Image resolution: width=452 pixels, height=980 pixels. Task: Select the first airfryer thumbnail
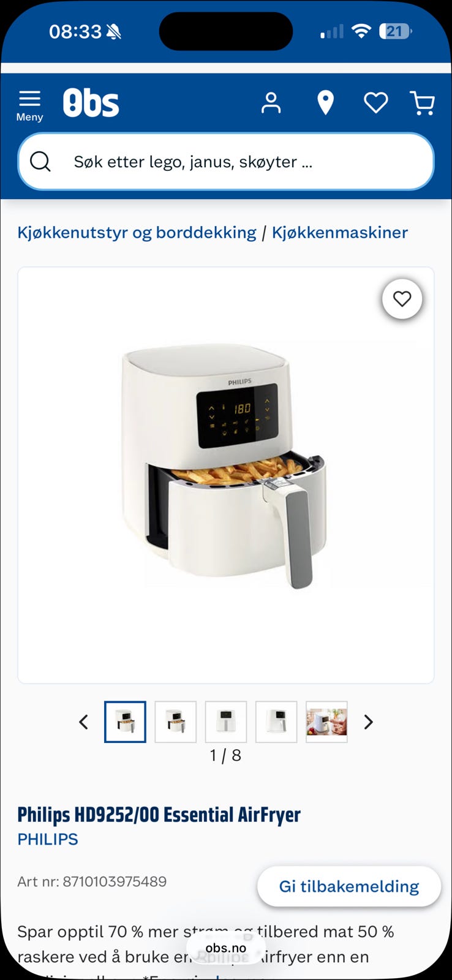coord(125,722)
